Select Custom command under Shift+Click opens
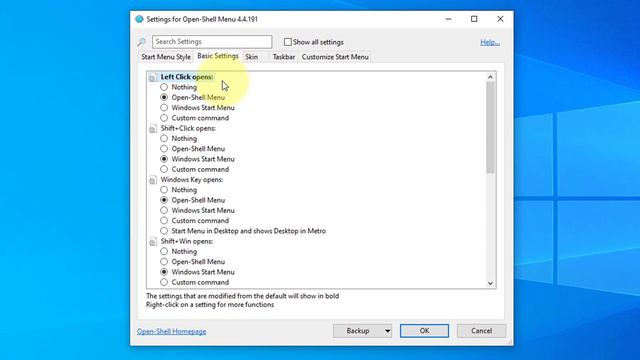The image size is (640, 360). click(x=164, y=169)
